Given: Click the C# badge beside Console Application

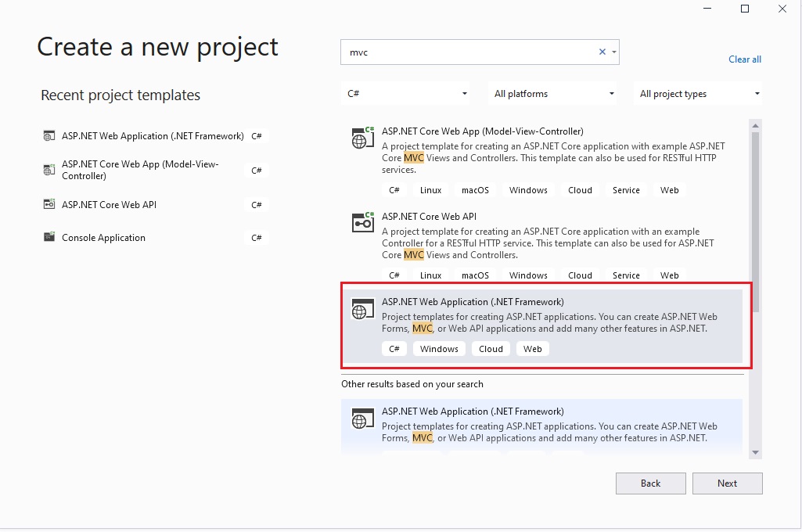Looking at the screenshot, I should (257, 237).
